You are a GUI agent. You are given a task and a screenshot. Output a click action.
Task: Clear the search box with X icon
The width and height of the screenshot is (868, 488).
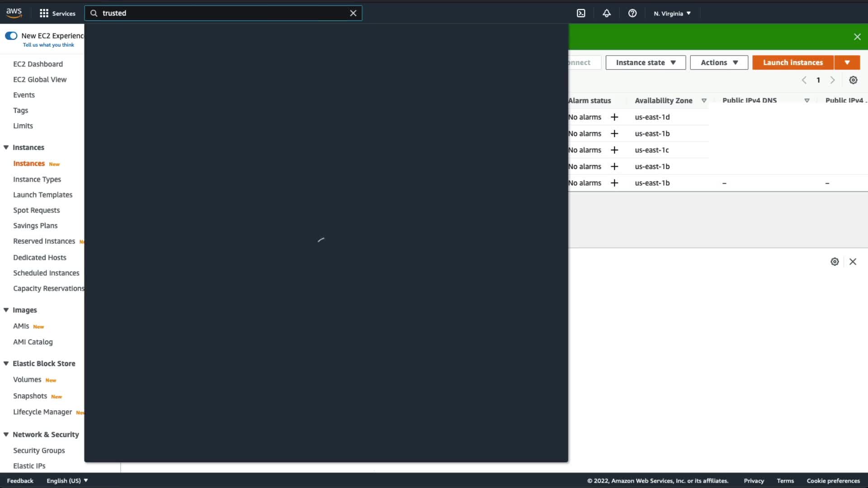tap(353, 13)
